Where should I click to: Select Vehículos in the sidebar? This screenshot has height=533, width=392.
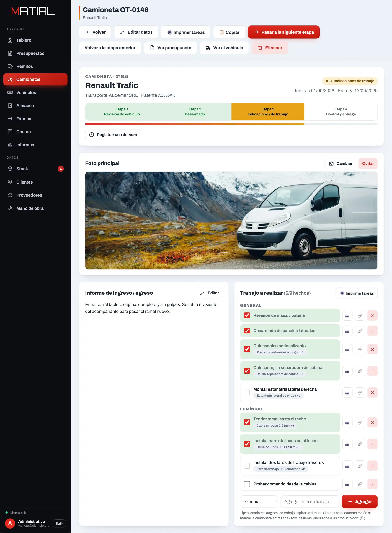(35, 92)
